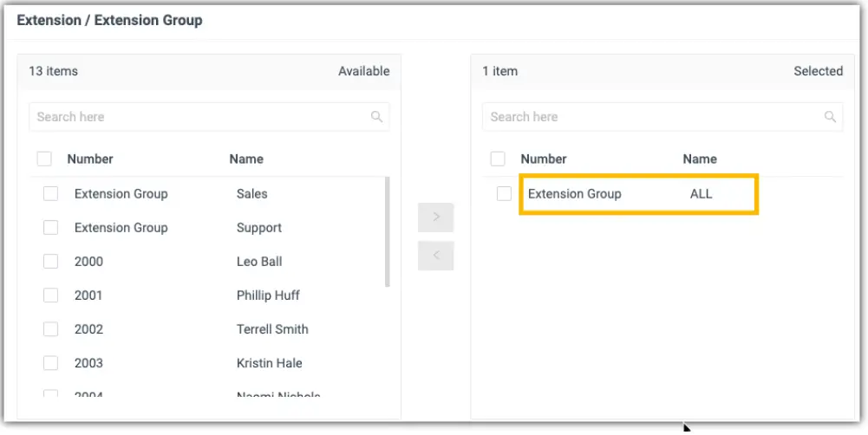Click the name Support
This screenshot has width=868, height=435.
tap(259, 227)
